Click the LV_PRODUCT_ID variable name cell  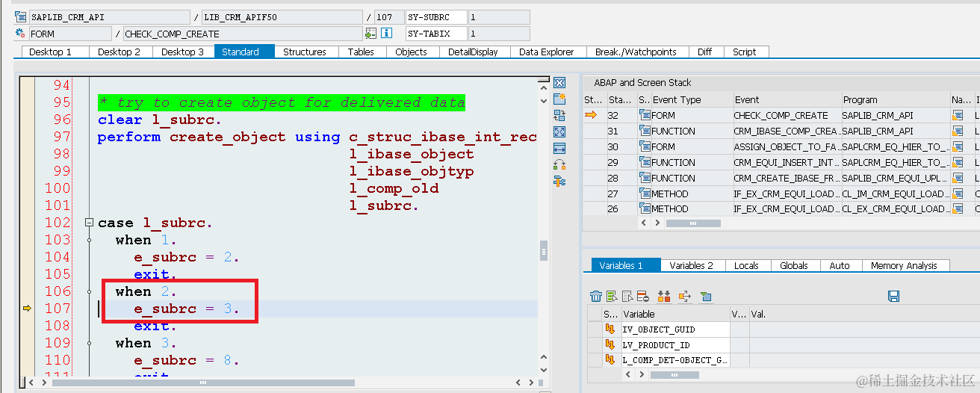(x=674, y=344)
